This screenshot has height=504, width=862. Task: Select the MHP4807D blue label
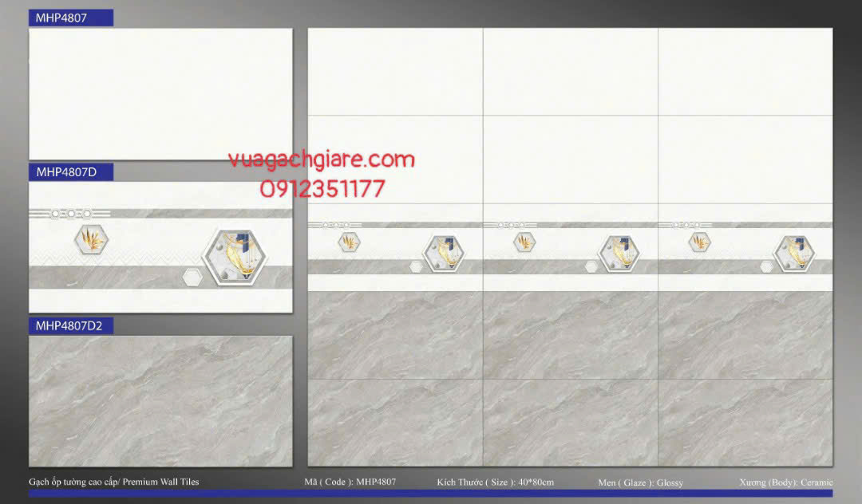click(71, 171)
